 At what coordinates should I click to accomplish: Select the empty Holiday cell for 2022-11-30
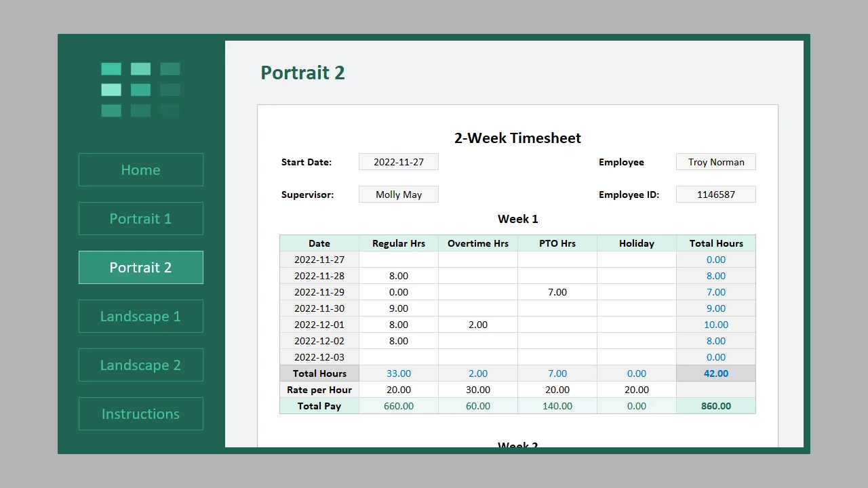637,308
